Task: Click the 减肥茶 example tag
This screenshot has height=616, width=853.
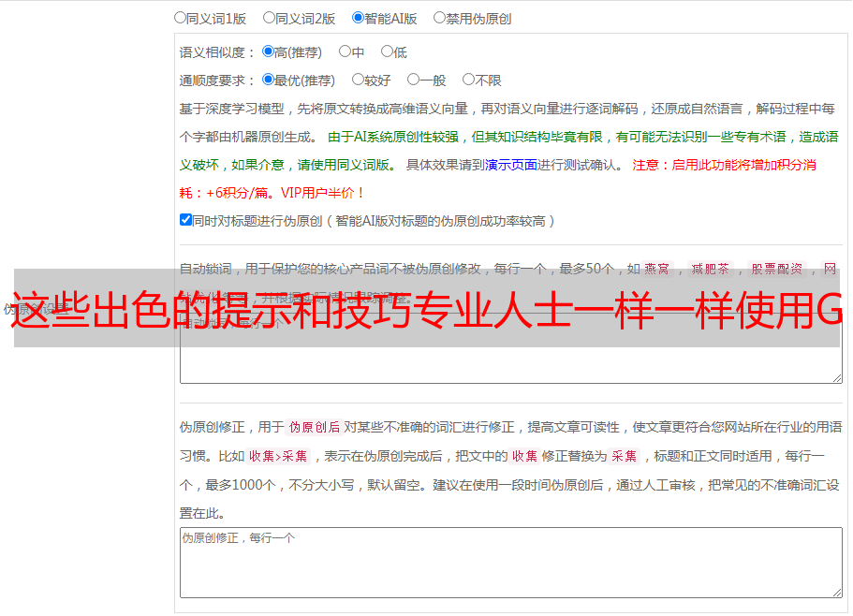Action: coord(711,269)
